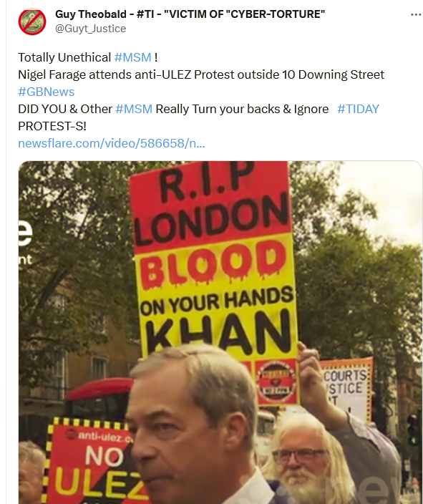Follow the newsflare.com video link
Screen dimensions: 423x504
click(x=112, y=143)
